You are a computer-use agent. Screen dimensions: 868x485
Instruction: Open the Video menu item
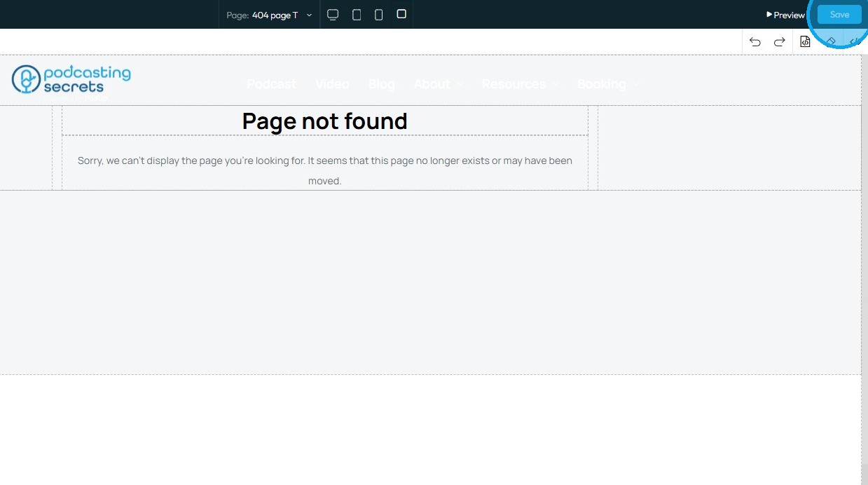tap(332, 84)
